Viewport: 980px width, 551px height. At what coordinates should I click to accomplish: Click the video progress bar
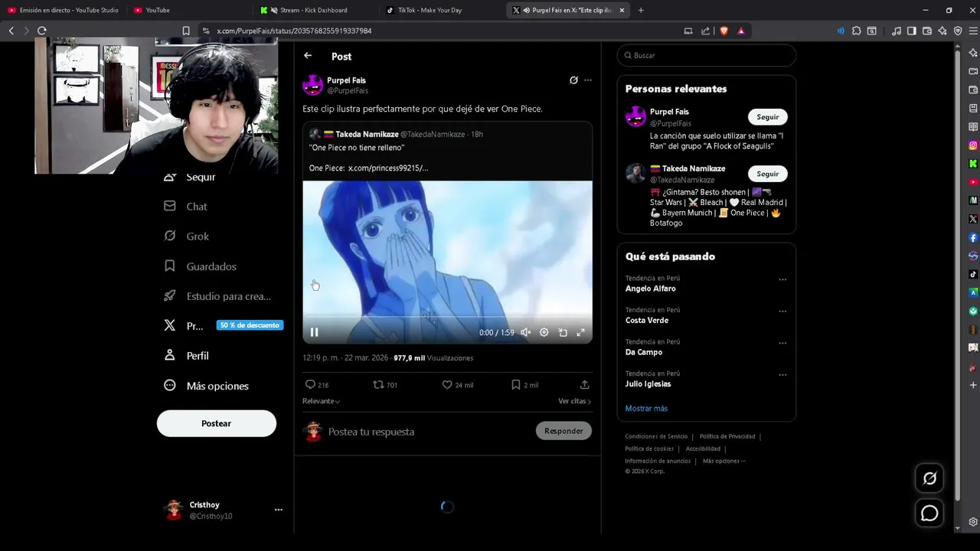(x=447, y=317)
